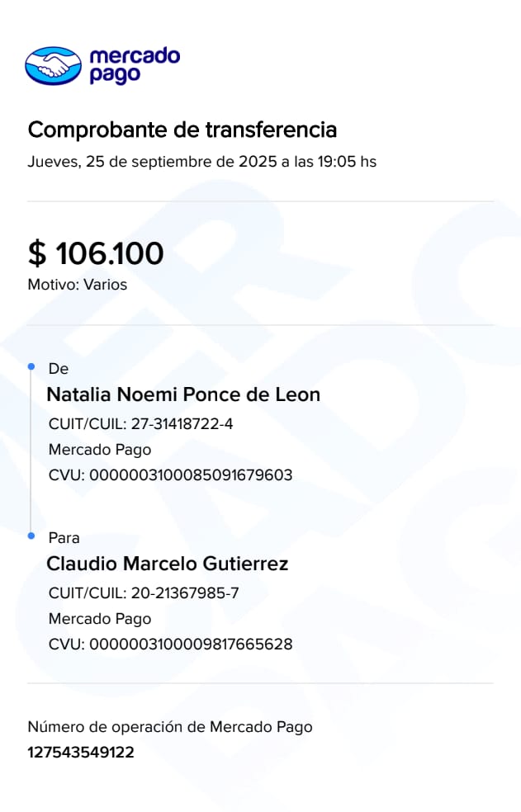
Task: Click the "Número de operación de Mercado Pago" label
Action: coord(170,727)
